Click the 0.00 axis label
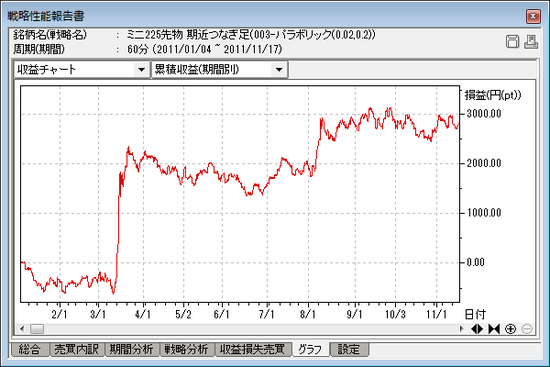550x367 pixels. point(476,262)
